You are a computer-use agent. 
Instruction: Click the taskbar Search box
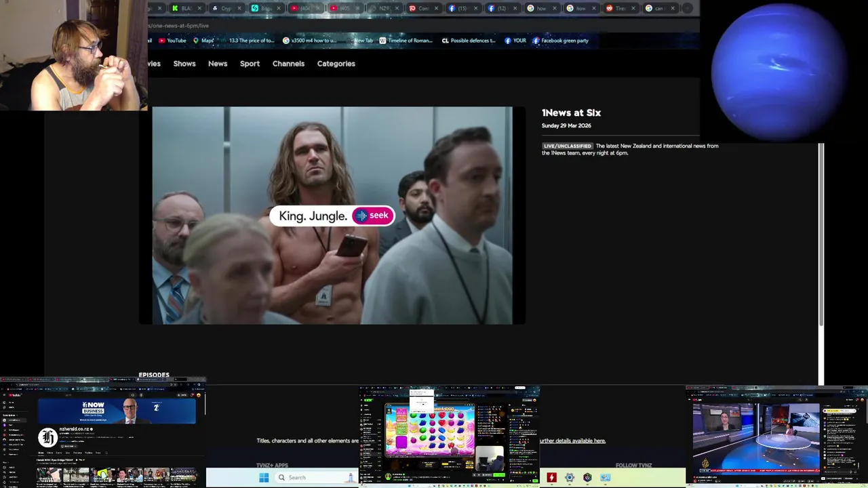[315, 478]
